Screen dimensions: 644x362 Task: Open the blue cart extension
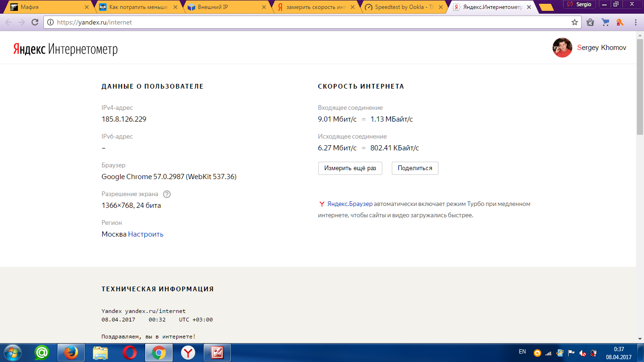605,22
